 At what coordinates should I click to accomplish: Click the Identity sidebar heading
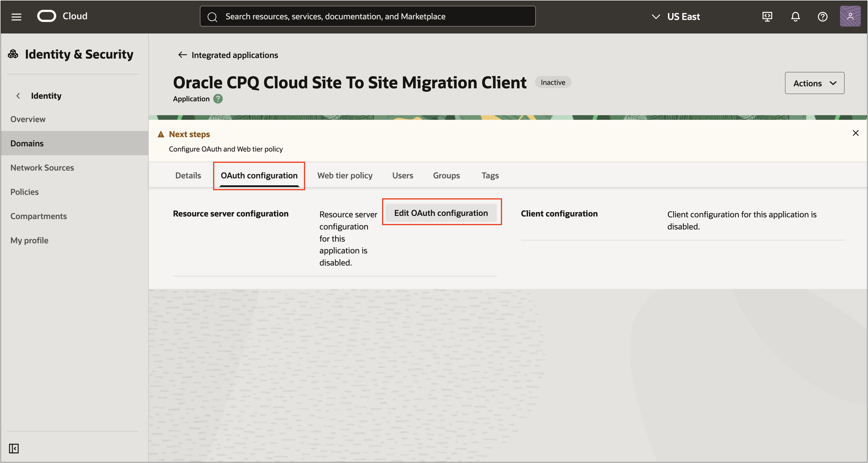point(46,96)
